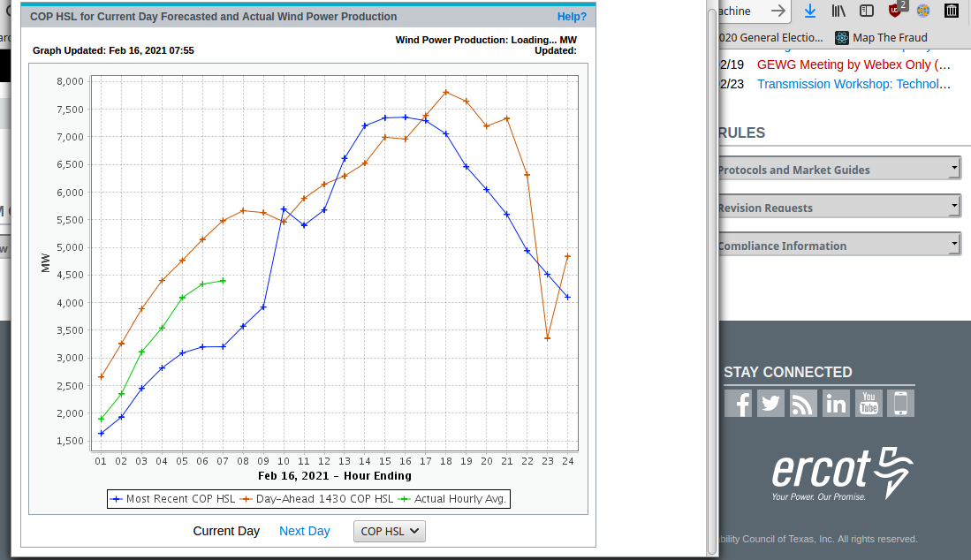The image size is (971, 560).
Task: Click the 'STAY CONNECTED' heading
Action: click(788, 372)
